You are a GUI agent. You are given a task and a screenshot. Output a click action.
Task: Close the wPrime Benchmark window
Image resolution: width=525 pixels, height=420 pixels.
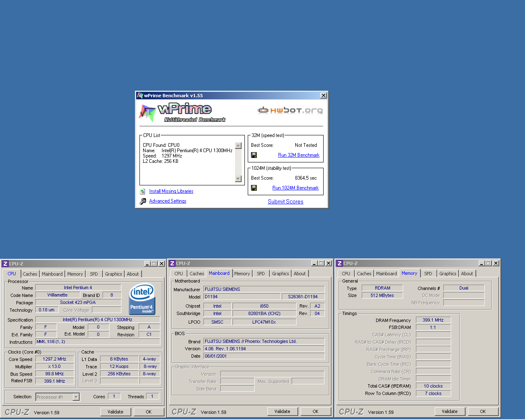coord(324,96)
